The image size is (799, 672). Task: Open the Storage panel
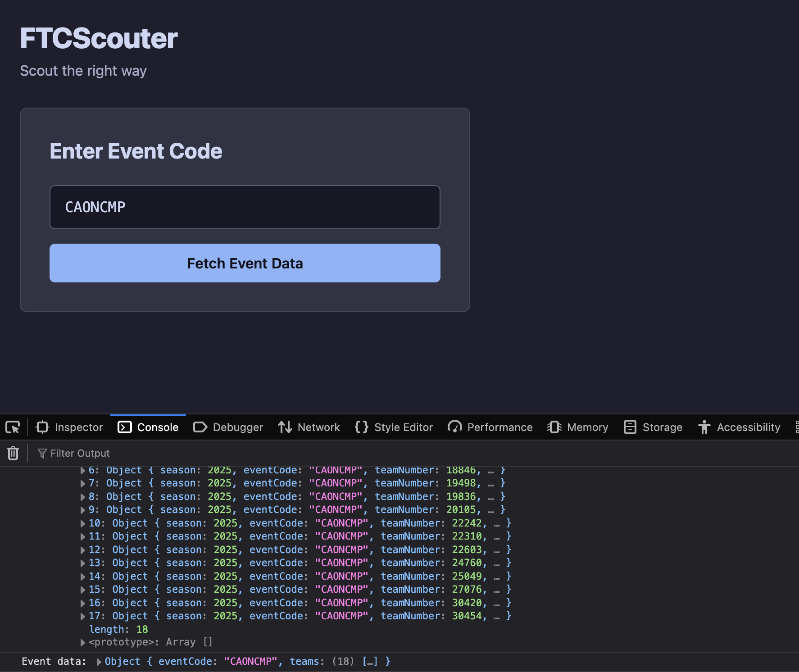point(653,427)
